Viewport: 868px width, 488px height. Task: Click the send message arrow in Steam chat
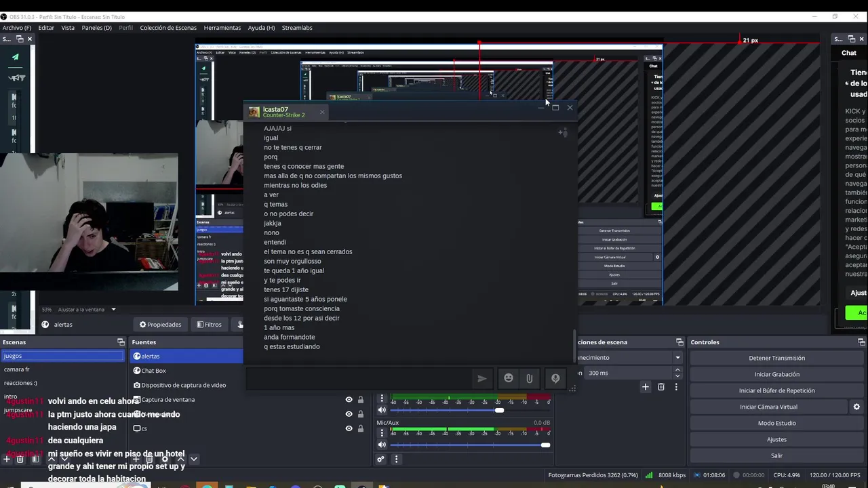(481, 378)
